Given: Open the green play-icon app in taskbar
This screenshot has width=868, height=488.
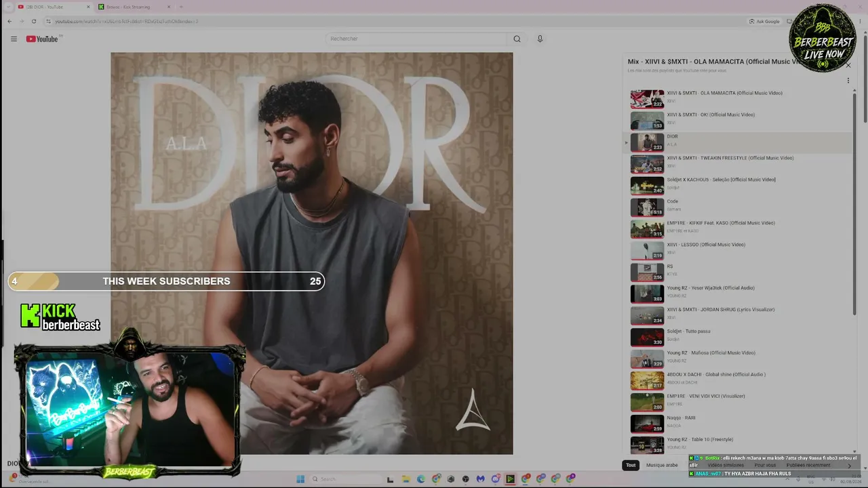Looking at the screenshot, I should pos(510,479).
